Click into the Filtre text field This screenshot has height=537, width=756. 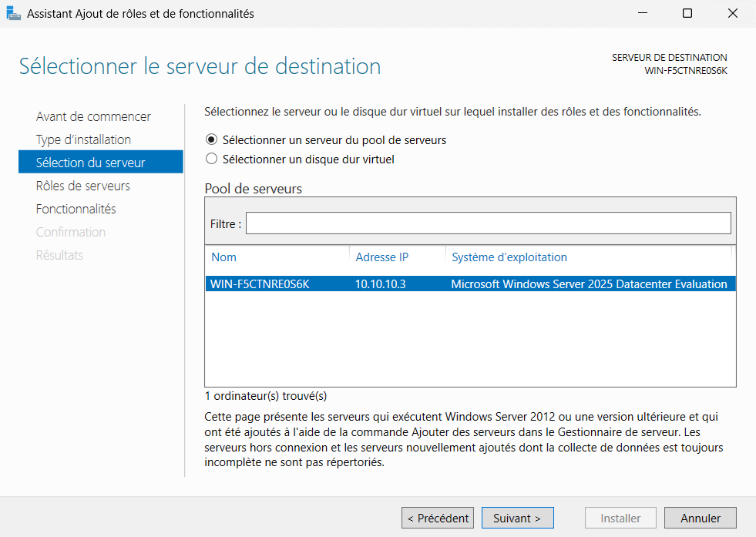[x=487, y=223]
